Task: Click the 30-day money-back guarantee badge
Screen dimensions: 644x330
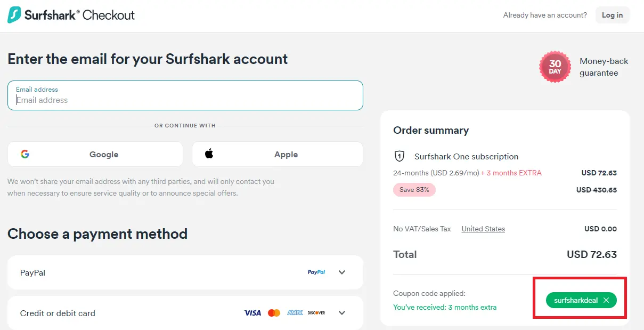Action: tap(555, 66)
